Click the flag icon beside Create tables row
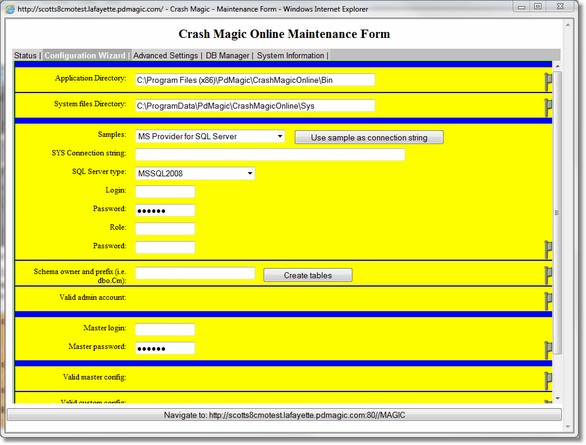586x445 pixels. pyautogui.click(x=548, y=276)
